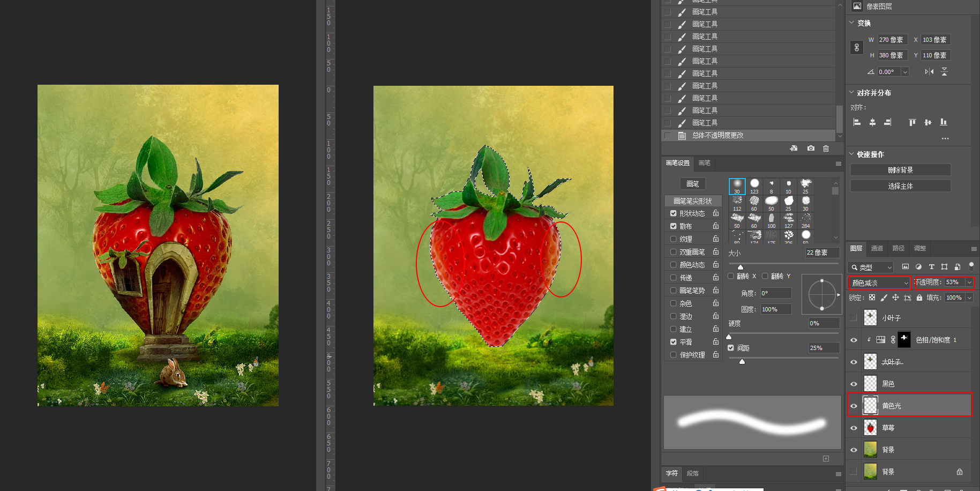Open rotation angle 0.00° dropdown arrow
This screenshot has width=980, height=491.
pyautogui.click(x=905, y=72)
